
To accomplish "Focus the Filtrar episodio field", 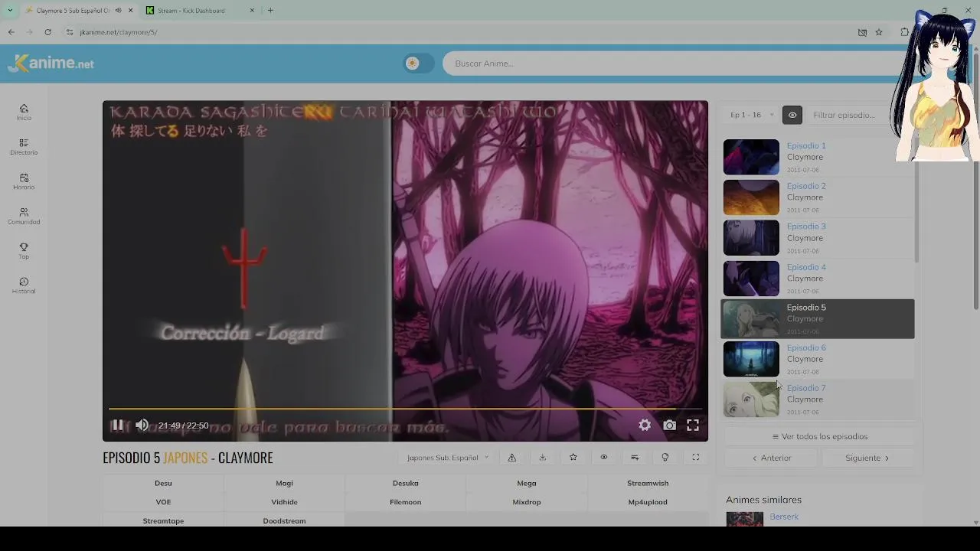I will pos(850,115).
